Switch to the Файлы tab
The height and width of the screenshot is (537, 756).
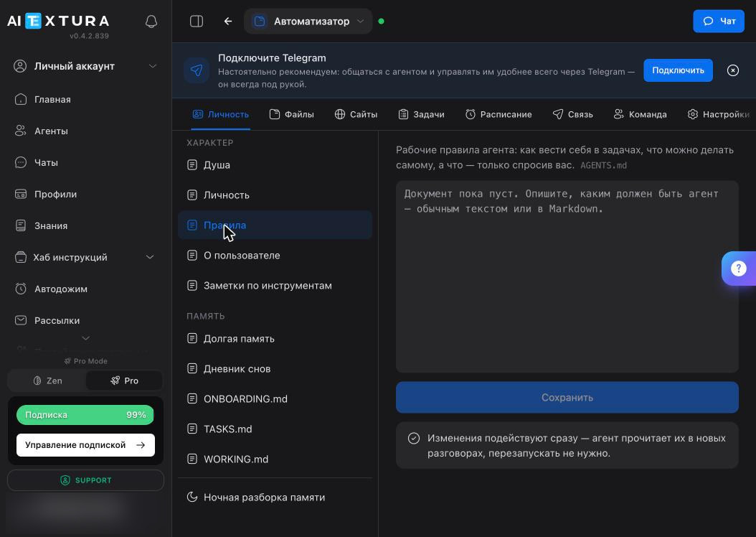point(292,114)
